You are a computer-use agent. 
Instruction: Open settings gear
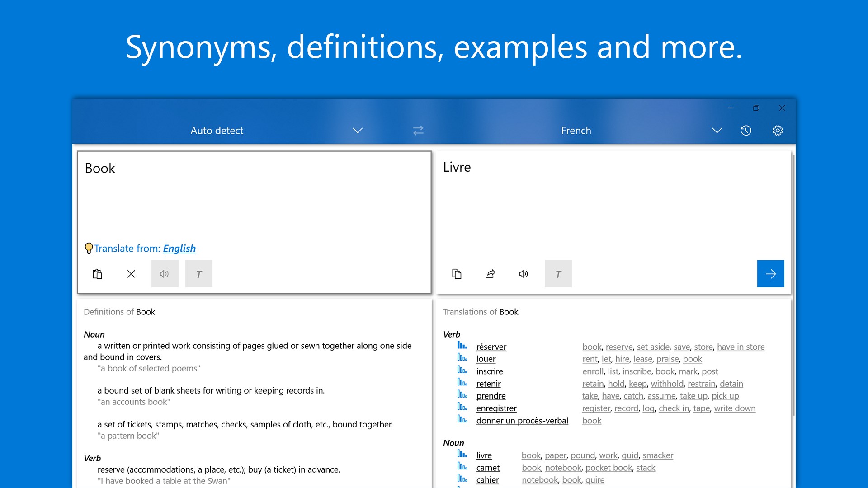(778, 131)
